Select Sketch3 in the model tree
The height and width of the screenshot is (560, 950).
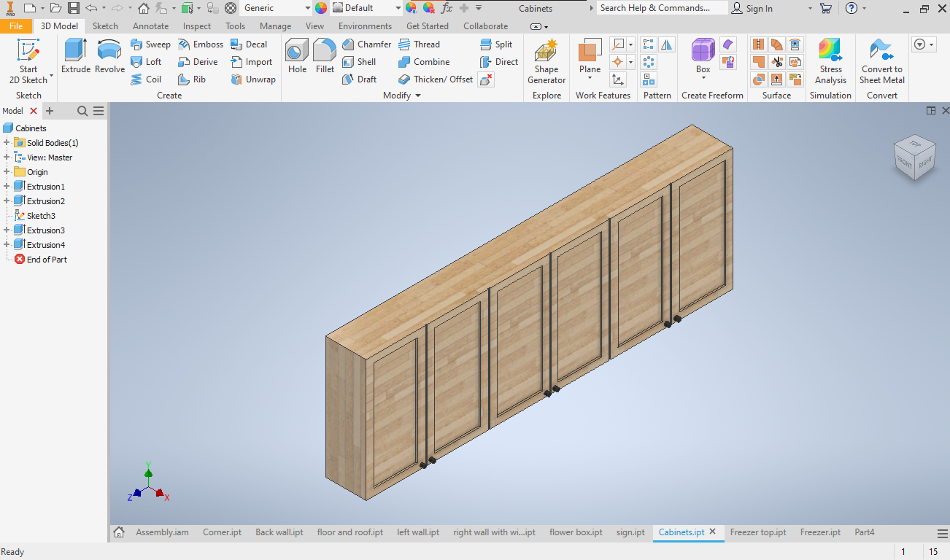pos(35,216)
